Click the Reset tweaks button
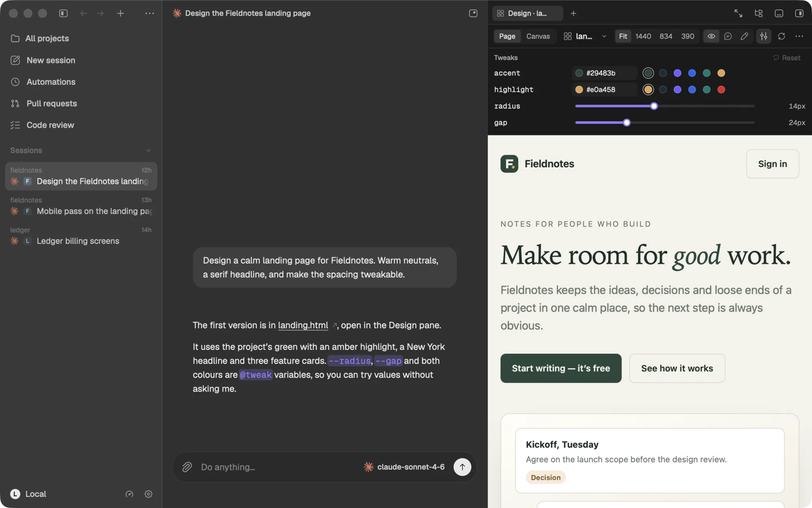 pos(786,58)
